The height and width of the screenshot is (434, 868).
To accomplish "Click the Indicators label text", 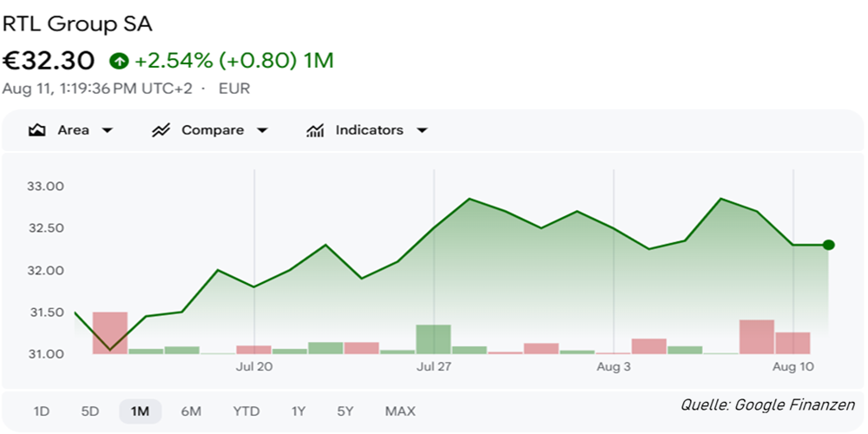I will click(x=369, y=131).
